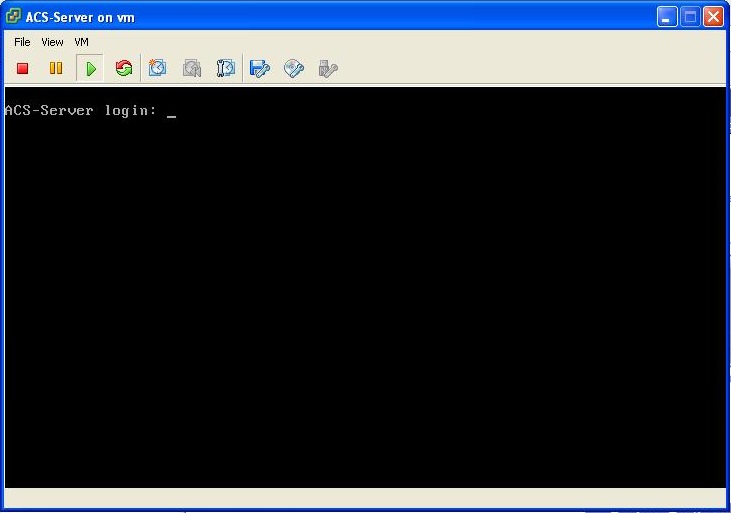The height and width of the screenshot is (513, 731).
Task: Click inside the black console area
Action: click(x=365, y=300)
